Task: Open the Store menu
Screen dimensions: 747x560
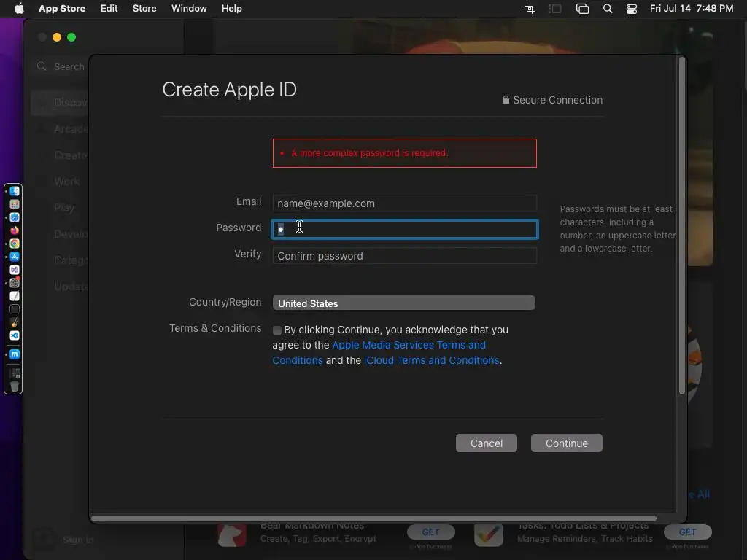Action: [144, 9]
